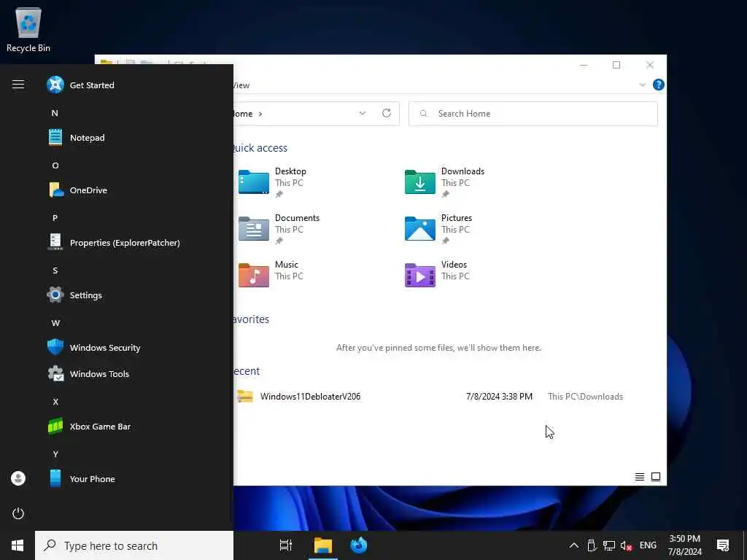Jump to letter X section header
Screen dimensions: 747x560
tap(55, 402)
